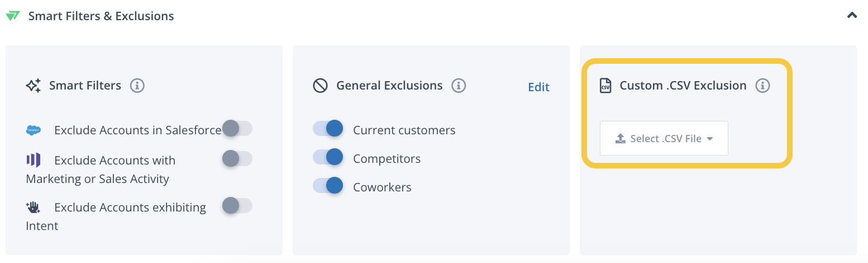Viewport: 868px width, 263px height.
Task: Click the Salesforce cloud logo icon
Action: pyautogui.click(x=34, y=130)
